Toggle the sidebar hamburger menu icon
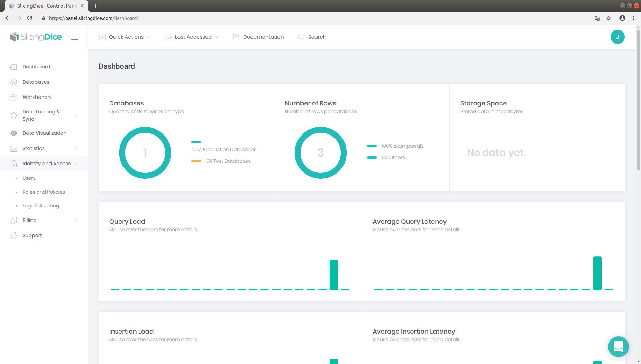Image resolution: width=641 pixels, height=364 pixels. [x=73, y=37]
